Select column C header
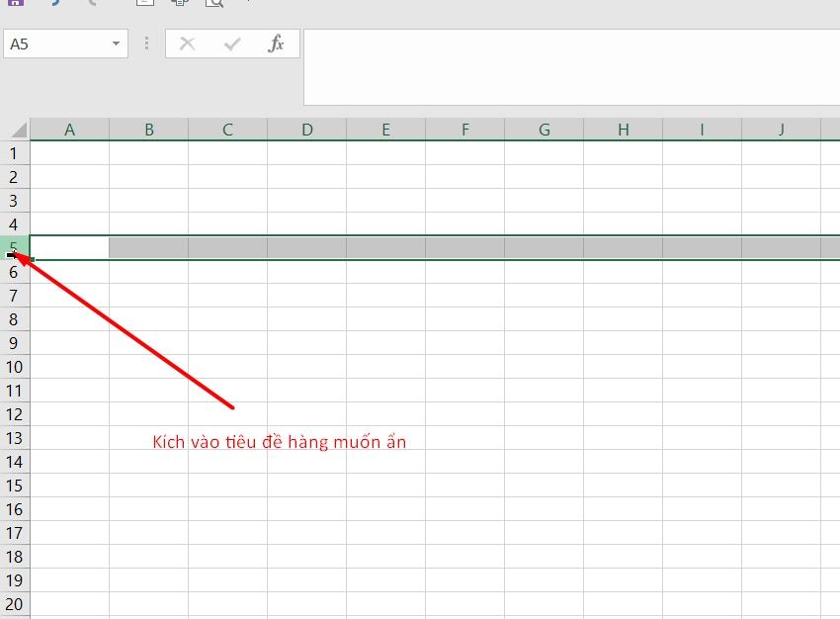 click(227, 130)
